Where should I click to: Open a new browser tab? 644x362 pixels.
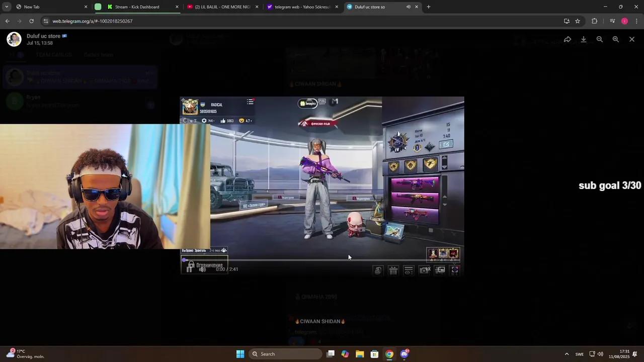(x=429, y=7)
